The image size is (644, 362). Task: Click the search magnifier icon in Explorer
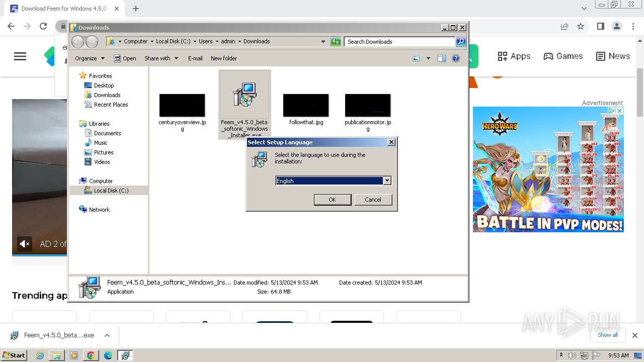461,42
